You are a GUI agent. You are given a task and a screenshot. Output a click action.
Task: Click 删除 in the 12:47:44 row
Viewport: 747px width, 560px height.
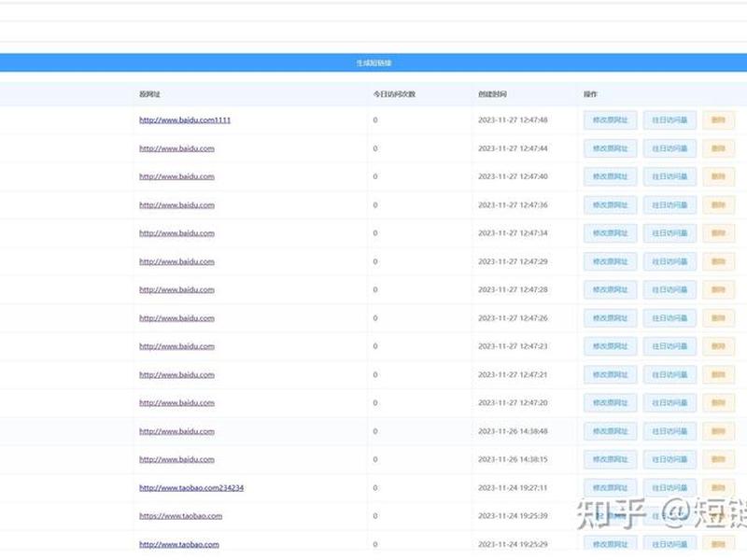click(718, 148)
